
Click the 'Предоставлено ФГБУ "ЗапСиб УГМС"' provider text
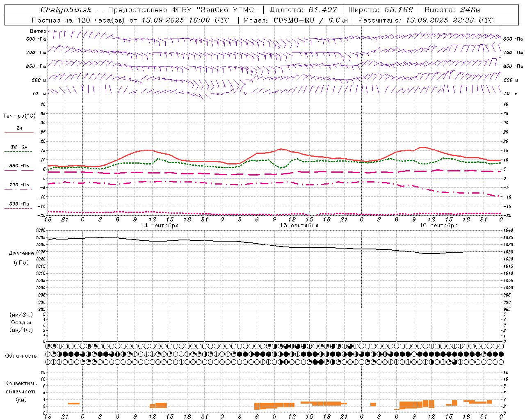pos(183,10)
